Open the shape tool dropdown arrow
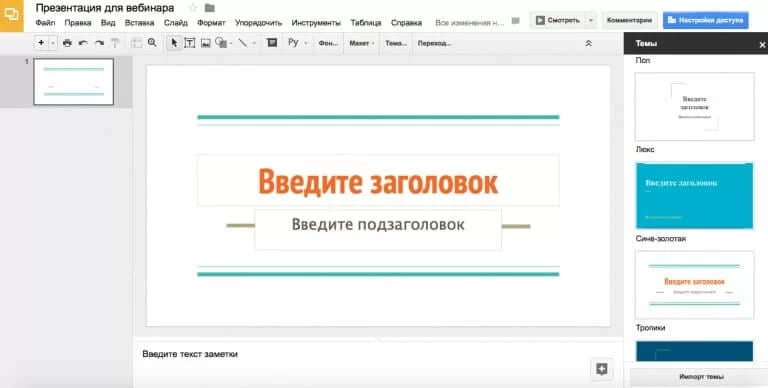The height and width of the screenshot is (388, 768). click(231, 43)
